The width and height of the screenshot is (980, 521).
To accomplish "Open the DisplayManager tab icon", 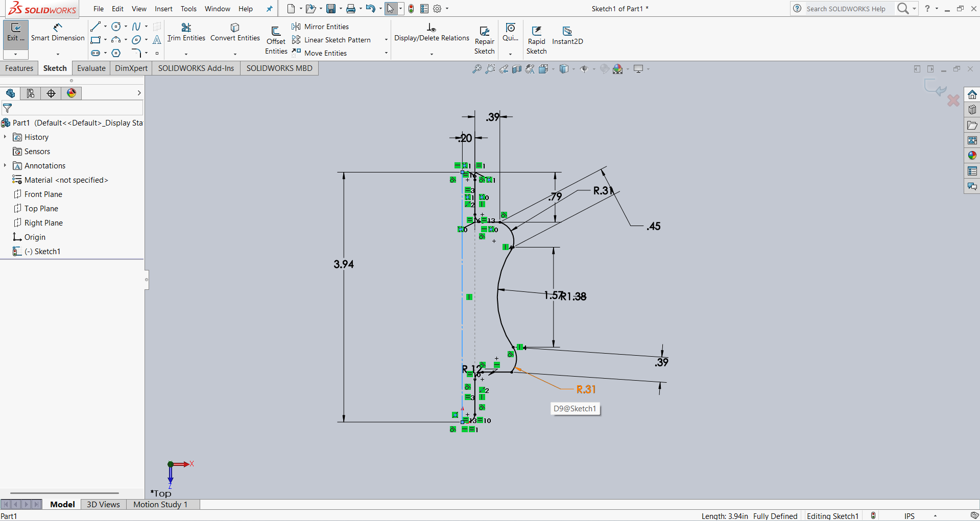I will tap(71, 93).
